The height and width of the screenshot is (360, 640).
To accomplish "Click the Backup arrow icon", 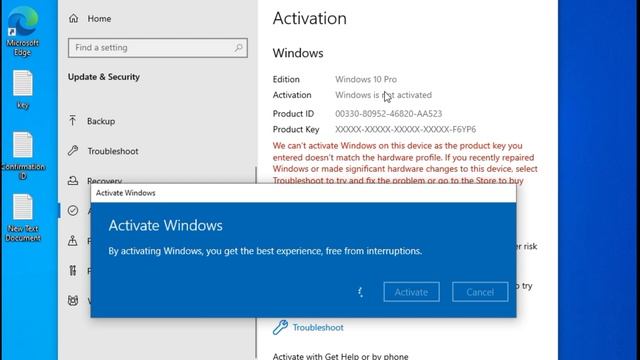I will coord(73,120).
